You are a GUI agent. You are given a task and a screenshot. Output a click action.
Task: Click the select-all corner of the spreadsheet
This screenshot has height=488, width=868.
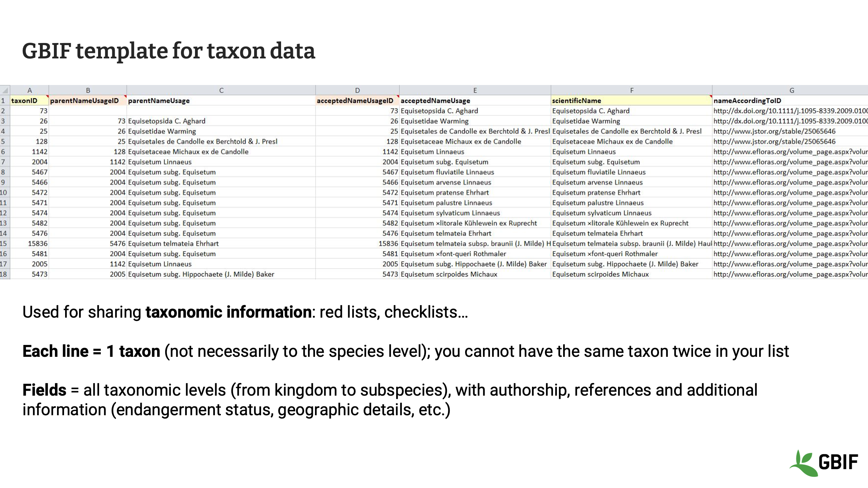click(x=5, y=90)
